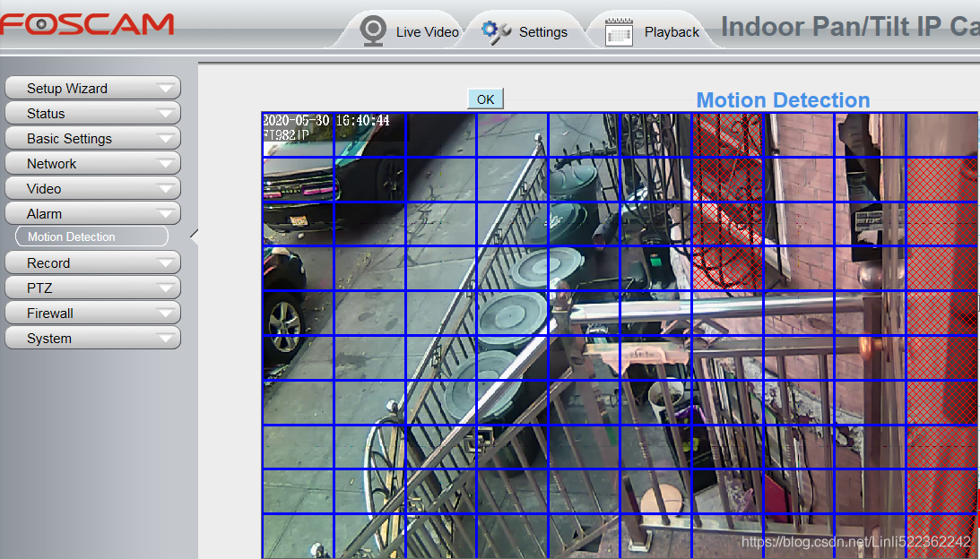Expand the System dropdown arrow
Viewport: 980px width, 559px height.
click(166, 339)
